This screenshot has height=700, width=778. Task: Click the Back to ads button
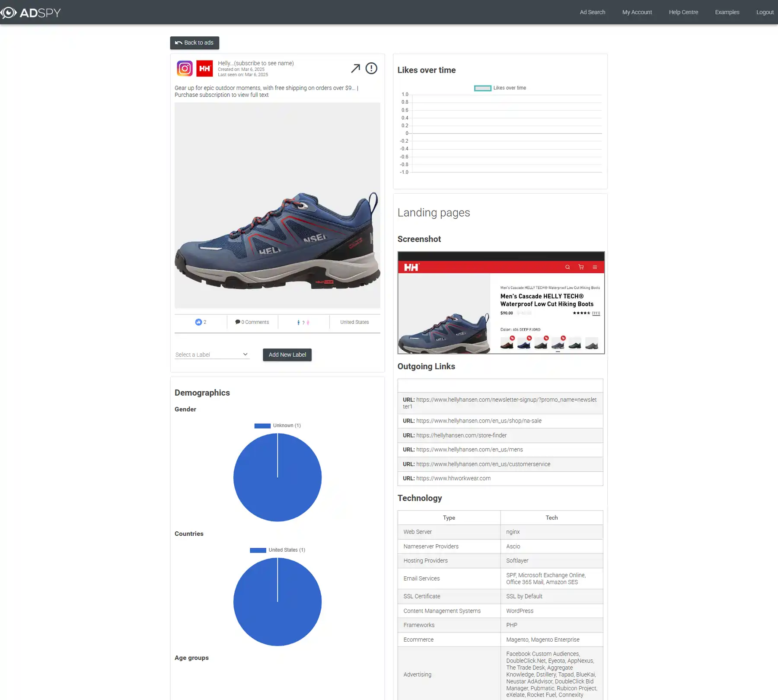[x=194, y=43]
